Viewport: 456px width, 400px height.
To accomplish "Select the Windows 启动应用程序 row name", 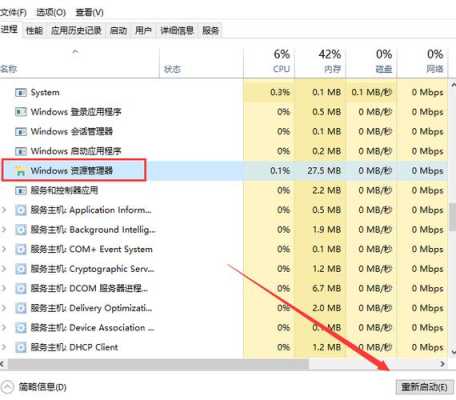I will (x=76, y=151).
